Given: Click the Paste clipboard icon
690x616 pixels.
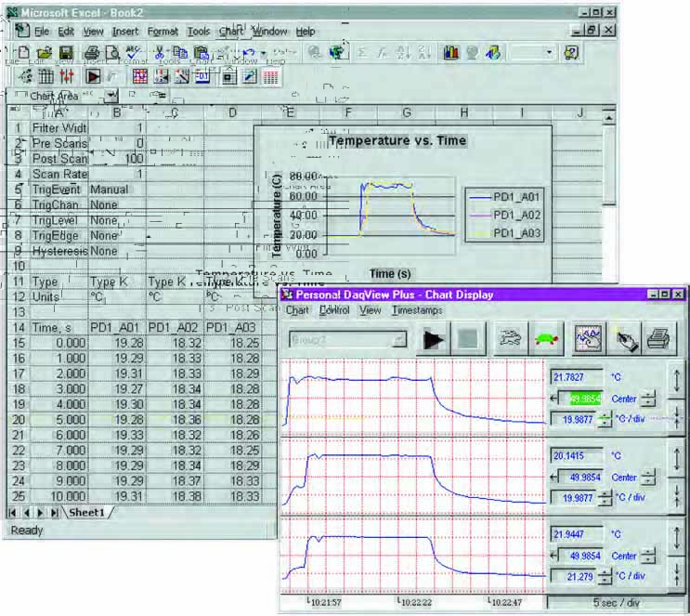Looking at the screenshot, I should [x=202, y=53].
